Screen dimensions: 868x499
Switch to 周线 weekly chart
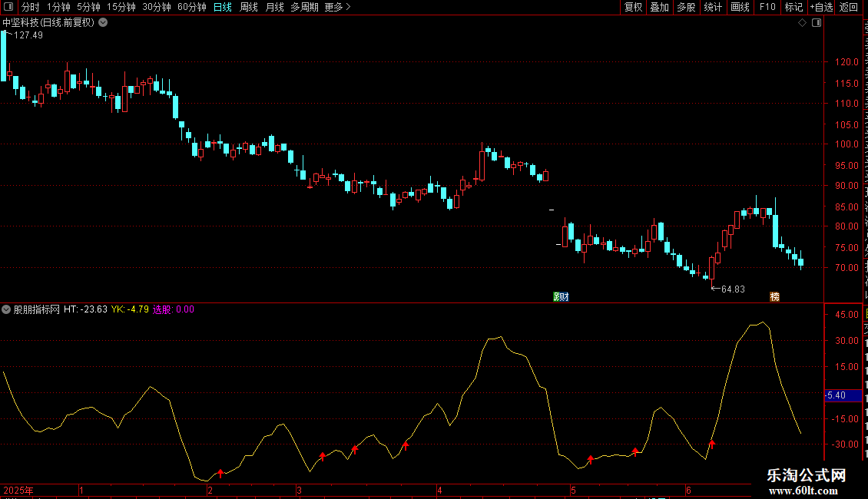point(249,7)
